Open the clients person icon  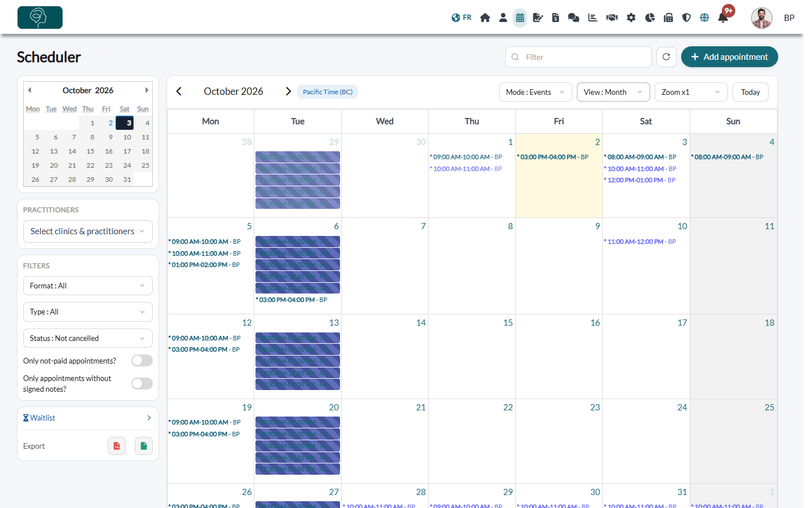[503, 17]
